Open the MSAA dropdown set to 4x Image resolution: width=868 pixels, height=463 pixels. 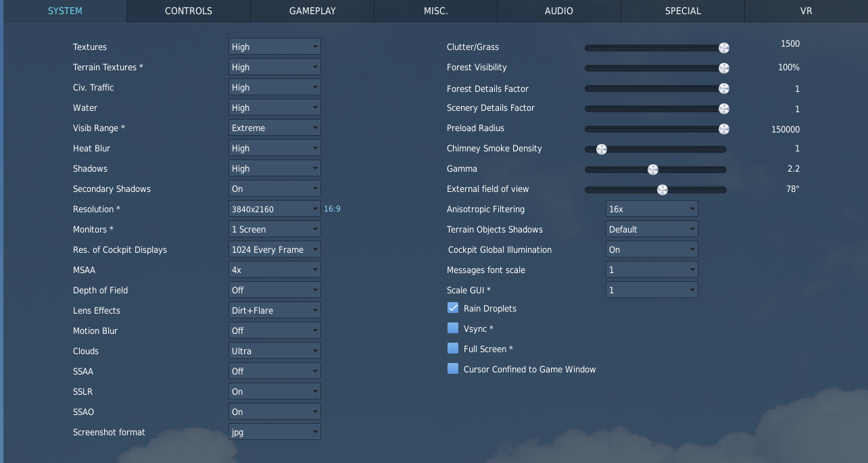(x=274, y=270)
